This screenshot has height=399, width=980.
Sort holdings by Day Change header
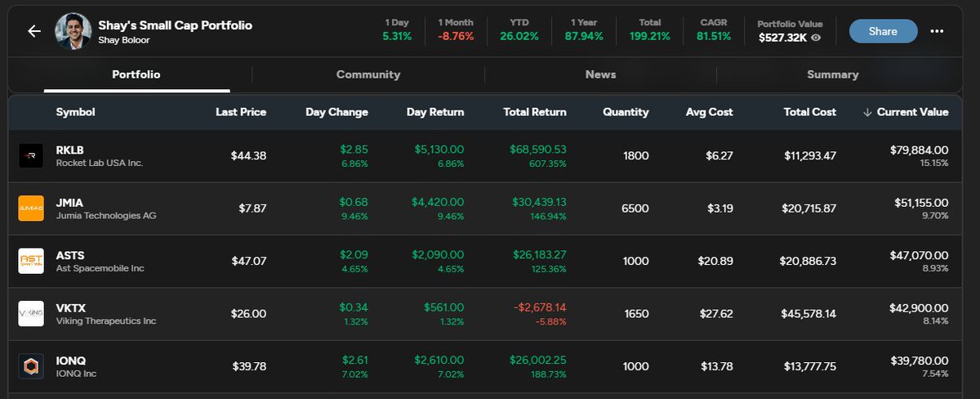coord(336,112)
